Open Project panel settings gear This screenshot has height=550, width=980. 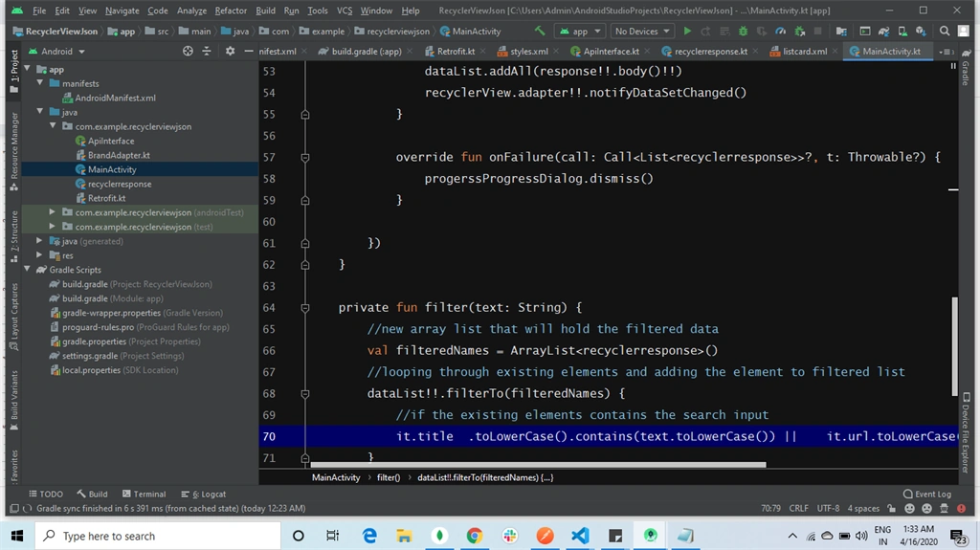pyautogui.click(x=230, y=52)
